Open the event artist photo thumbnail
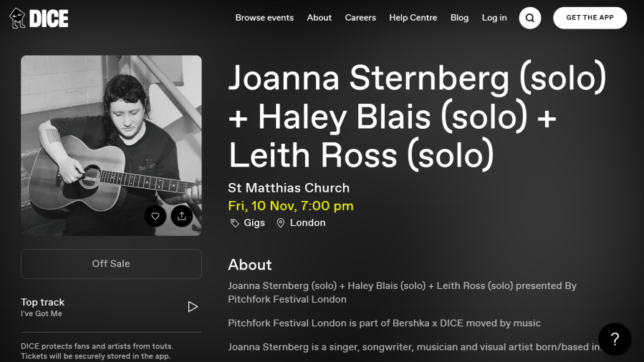The height and width of the screenshot is (362, 644). click(111, 136)
